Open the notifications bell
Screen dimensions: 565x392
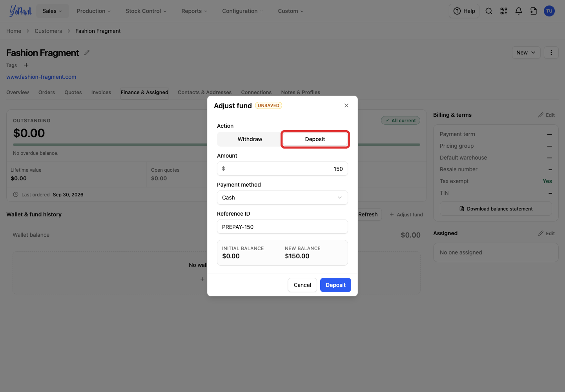tap(519, 11)
